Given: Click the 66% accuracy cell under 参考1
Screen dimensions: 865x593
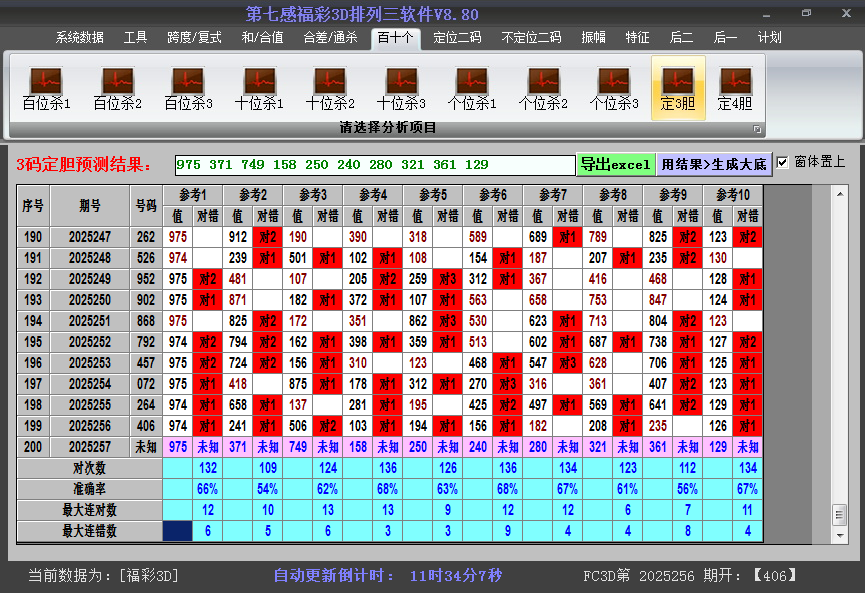Looking at the screenshot, I should point(208,489).
